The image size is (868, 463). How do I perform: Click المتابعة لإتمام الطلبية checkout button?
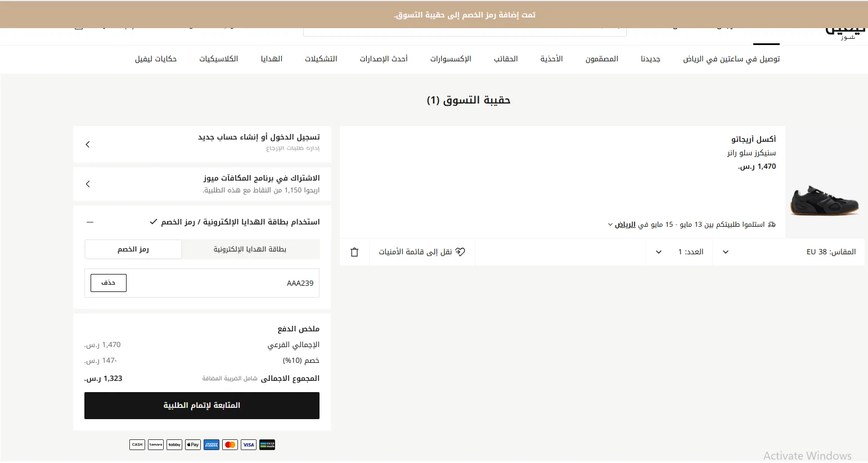point(202,406)
